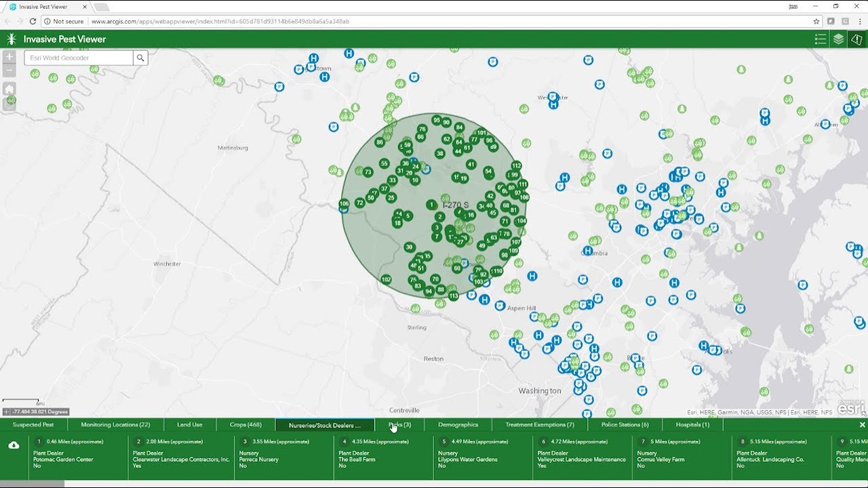Open the Legend widget icon
The image size is (868, 488).
pyautogui.click(x=821, y=39)
